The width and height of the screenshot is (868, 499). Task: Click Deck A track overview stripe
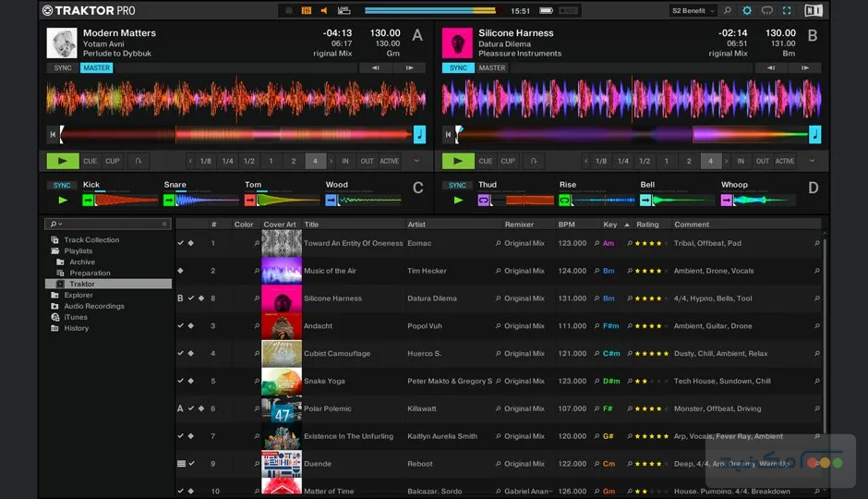(x=237, y=134)
